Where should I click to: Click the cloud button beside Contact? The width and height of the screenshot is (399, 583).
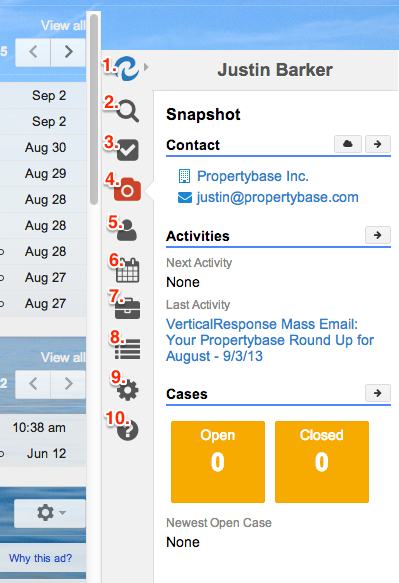point(348,144)
